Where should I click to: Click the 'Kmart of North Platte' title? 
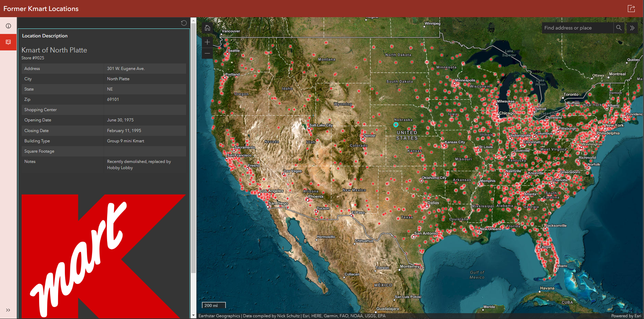(x=54, y=50)
